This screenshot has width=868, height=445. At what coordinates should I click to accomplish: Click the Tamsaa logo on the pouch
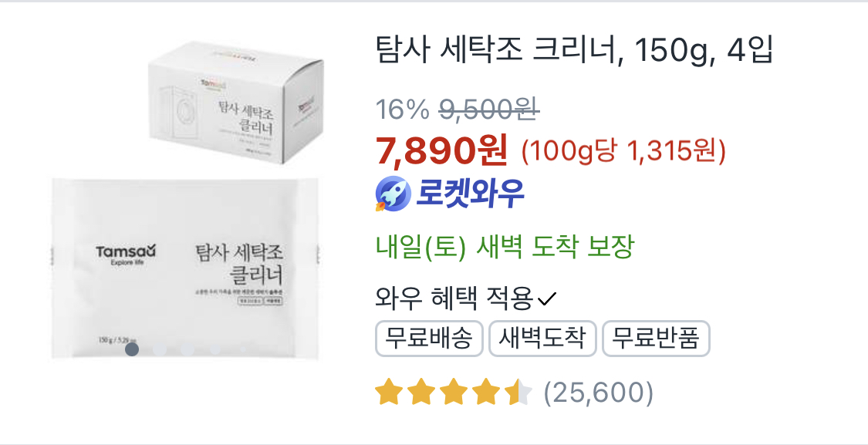tap(127, 255)
